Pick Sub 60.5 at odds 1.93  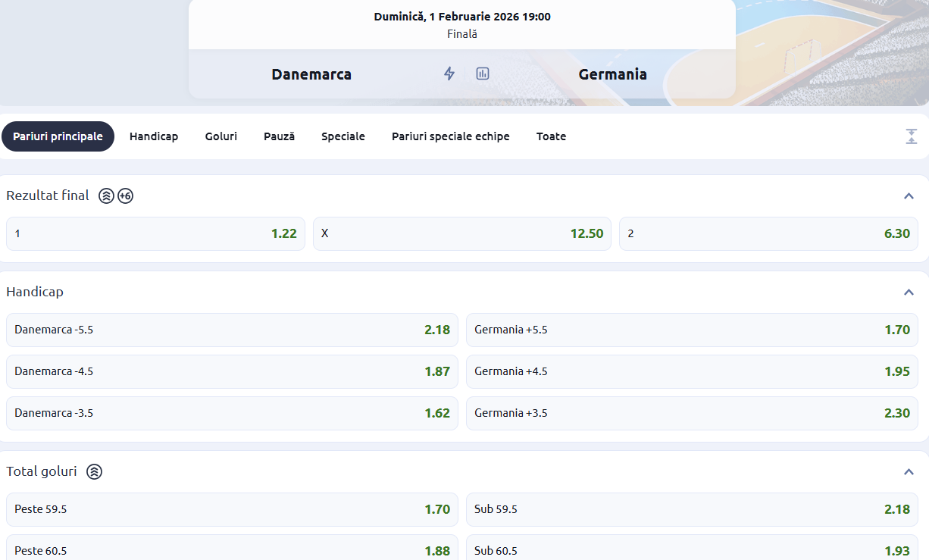pyautogui.click(x=691, y=550)
